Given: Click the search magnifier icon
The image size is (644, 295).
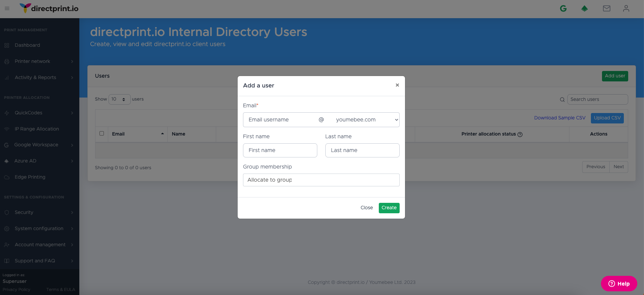Looking at the screenshot, I should pyautogui.click(x=562, y=100).
